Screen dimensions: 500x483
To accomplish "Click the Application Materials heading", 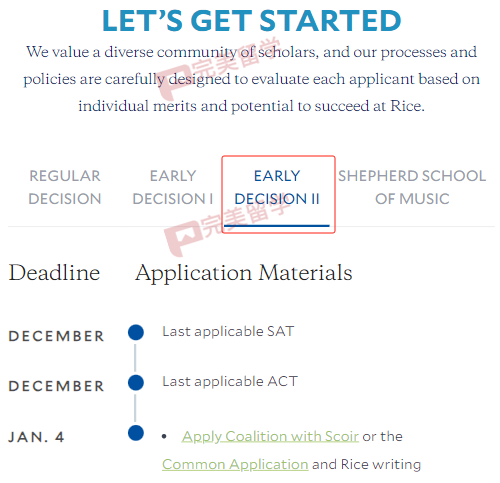I will [244, 273].
